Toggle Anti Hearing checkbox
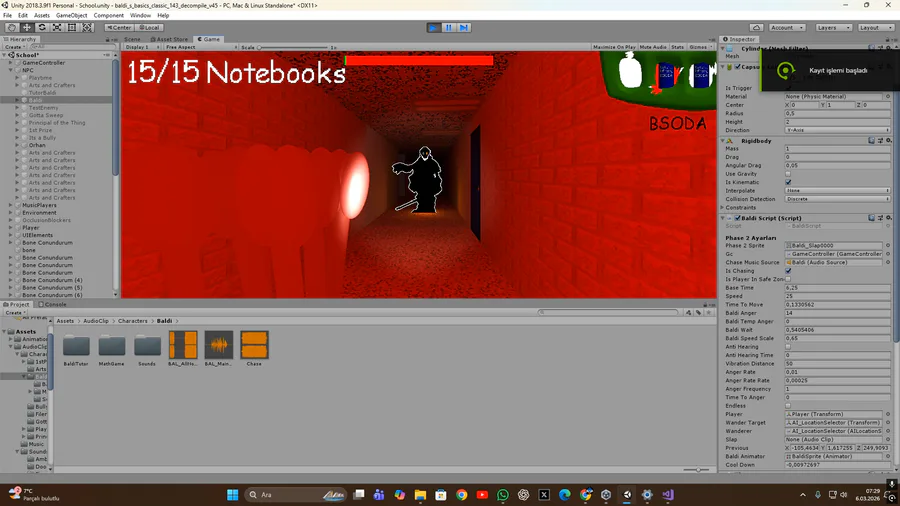Screen dimensions: 900x506 point(788,347)
